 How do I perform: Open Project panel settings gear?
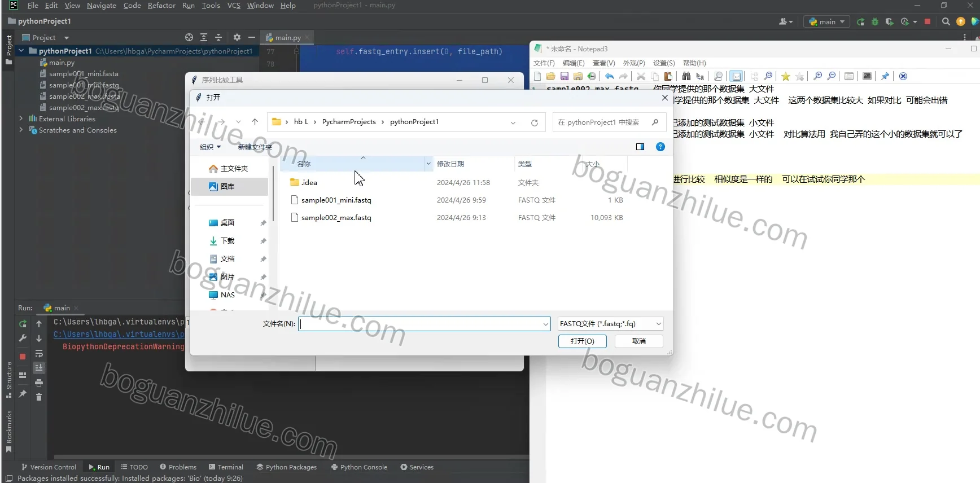tap(237, 37)
